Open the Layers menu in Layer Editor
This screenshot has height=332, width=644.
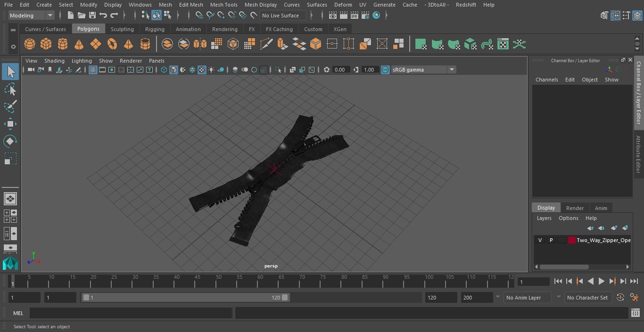[544, 218]
